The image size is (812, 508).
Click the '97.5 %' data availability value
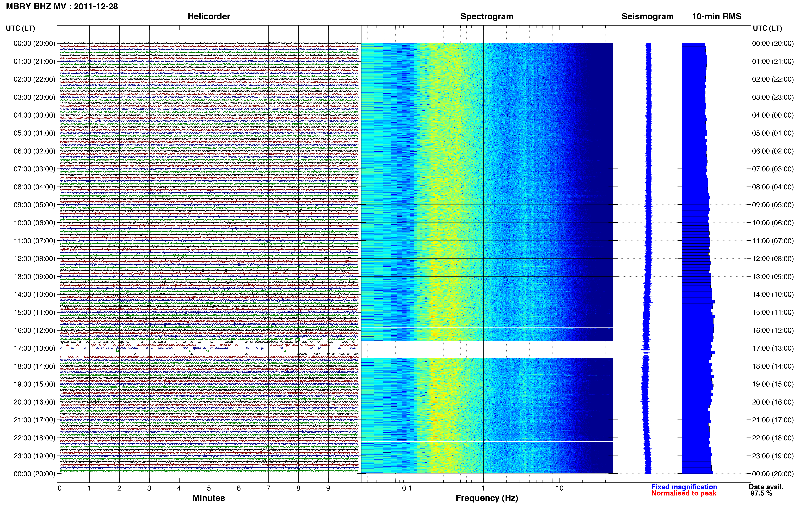pos(761,493)
